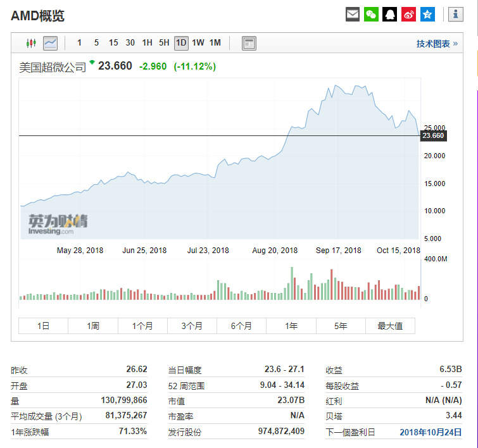Choose the 最大值 time range tab
This screenshot has height=448, width=478.
[390, 326]
